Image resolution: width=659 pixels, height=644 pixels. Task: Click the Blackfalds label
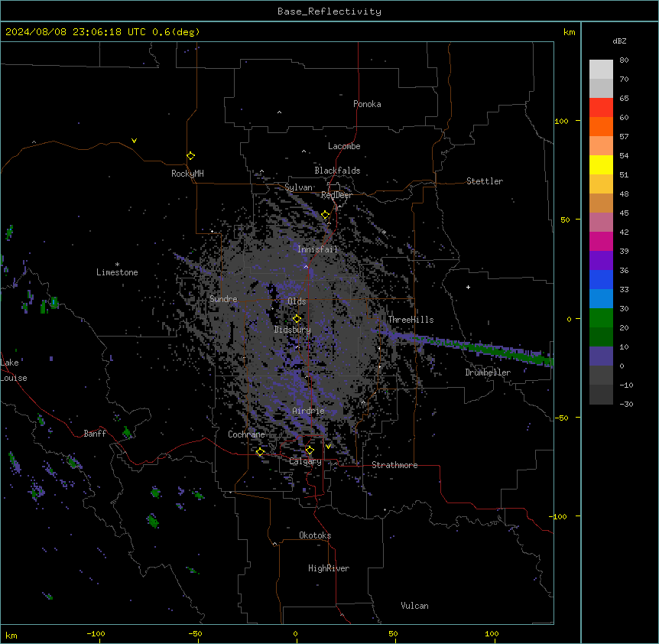tap(337, 171)
